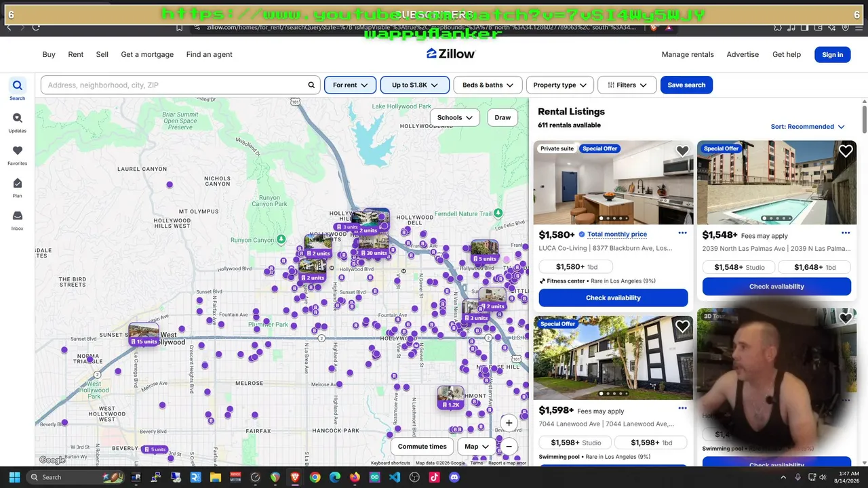868x488 pixels.
Task: Open the Map type dropdown
Action: coord(477,447)
